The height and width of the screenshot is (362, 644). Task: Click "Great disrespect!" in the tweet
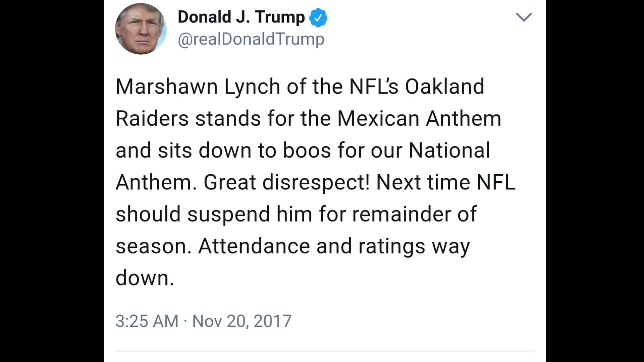point(286,182)
